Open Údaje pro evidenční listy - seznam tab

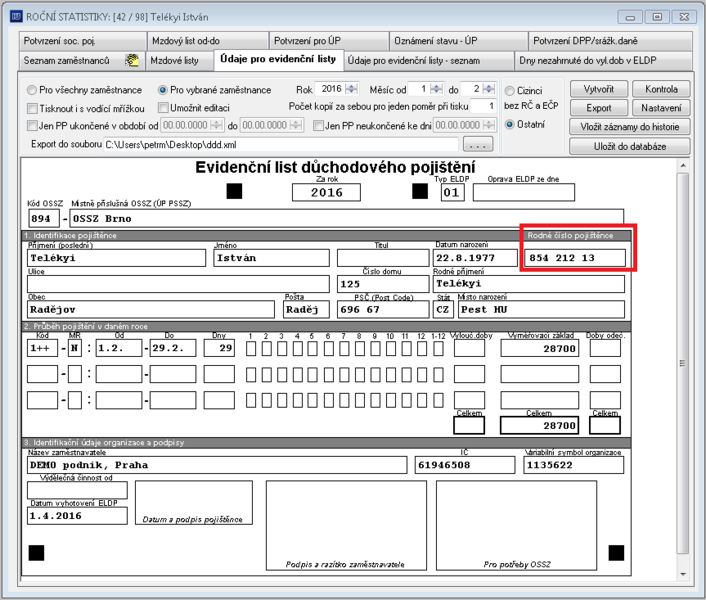(x=429, y=61)
